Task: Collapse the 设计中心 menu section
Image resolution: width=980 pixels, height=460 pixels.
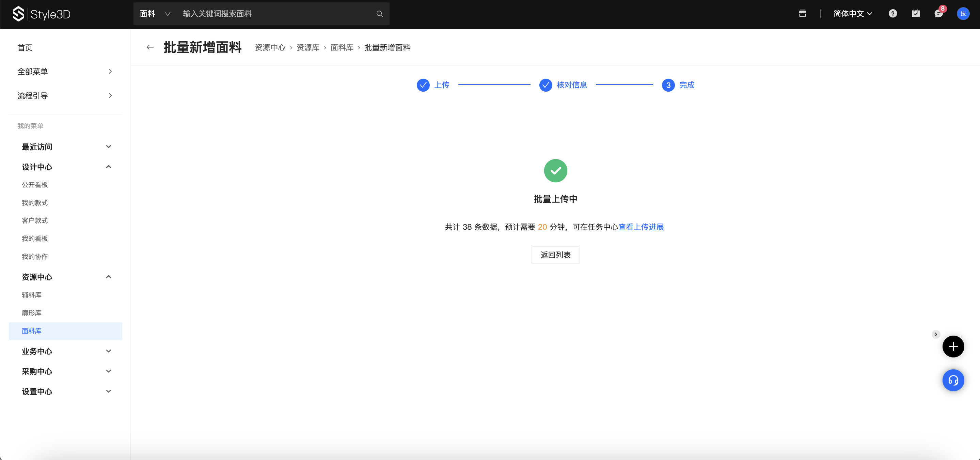Action: 108,167
